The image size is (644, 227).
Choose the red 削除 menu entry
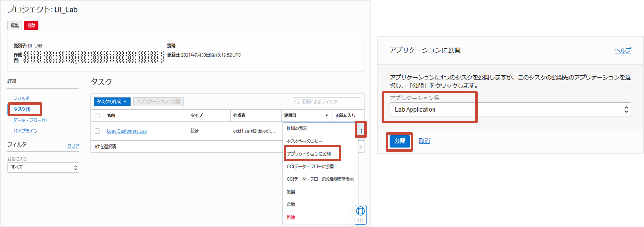pyautogui.click(x=320, y=217)
